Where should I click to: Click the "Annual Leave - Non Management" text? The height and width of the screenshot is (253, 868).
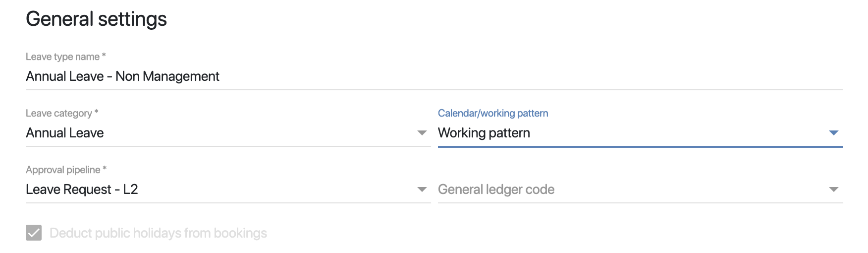coord(122,76)
